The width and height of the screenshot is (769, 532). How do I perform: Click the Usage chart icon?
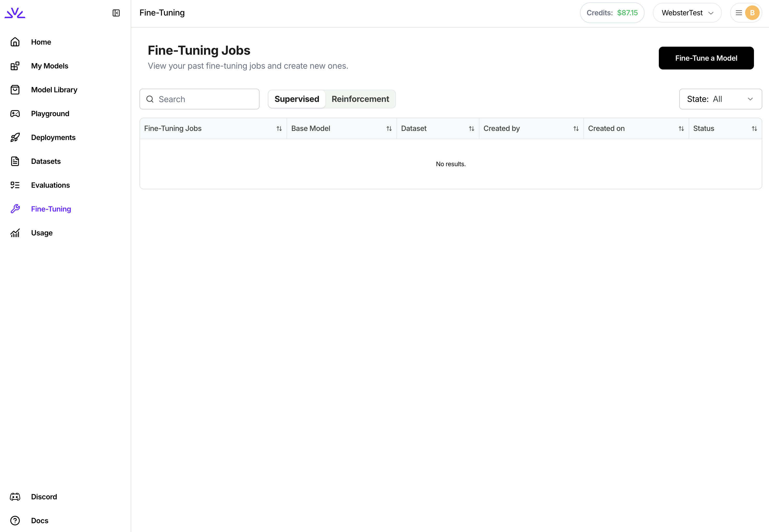(15, 233)
